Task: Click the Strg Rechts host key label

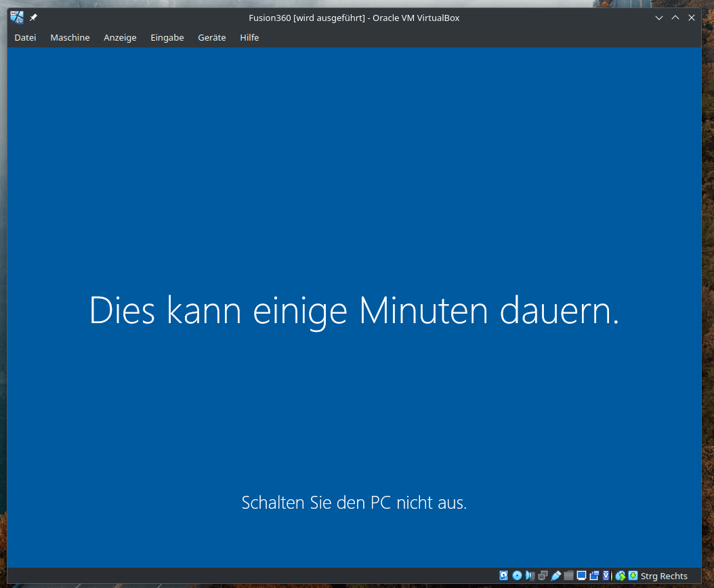Action: pyautogui.click(x=664, y=576)
